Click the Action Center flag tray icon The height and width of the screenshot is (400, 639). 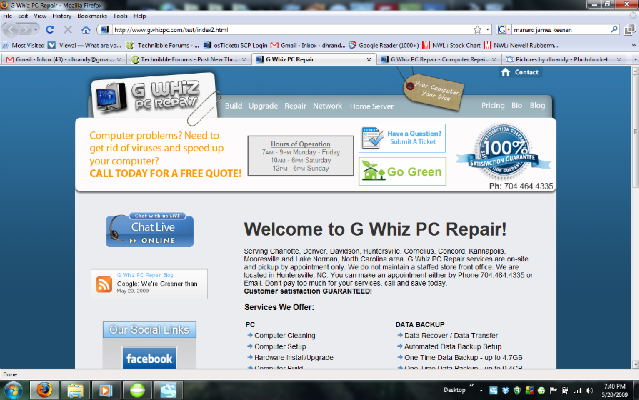(x=553, y=390)
